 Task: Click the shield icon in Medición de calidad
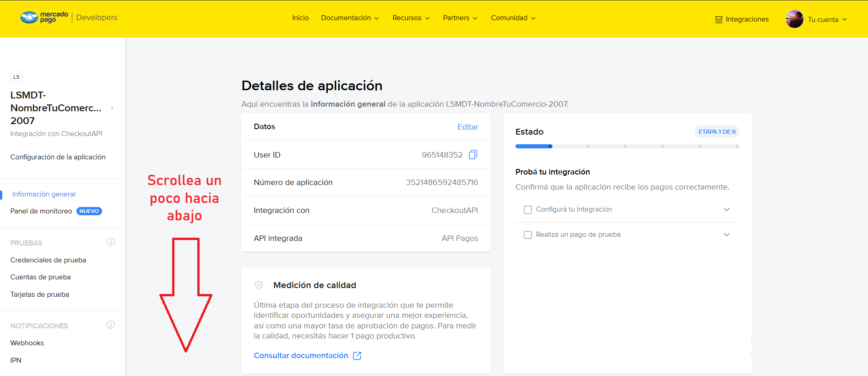point(259,285)
